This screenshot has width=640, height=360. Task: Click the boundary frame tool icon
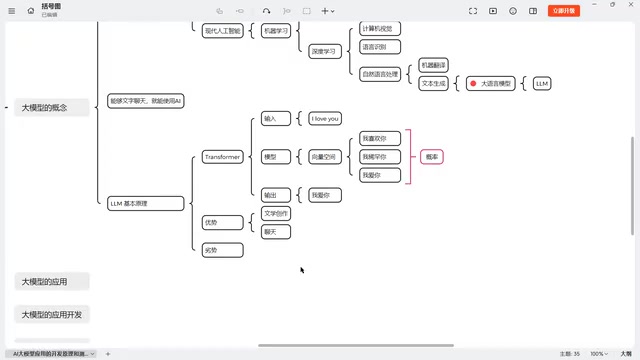(307, 11)
